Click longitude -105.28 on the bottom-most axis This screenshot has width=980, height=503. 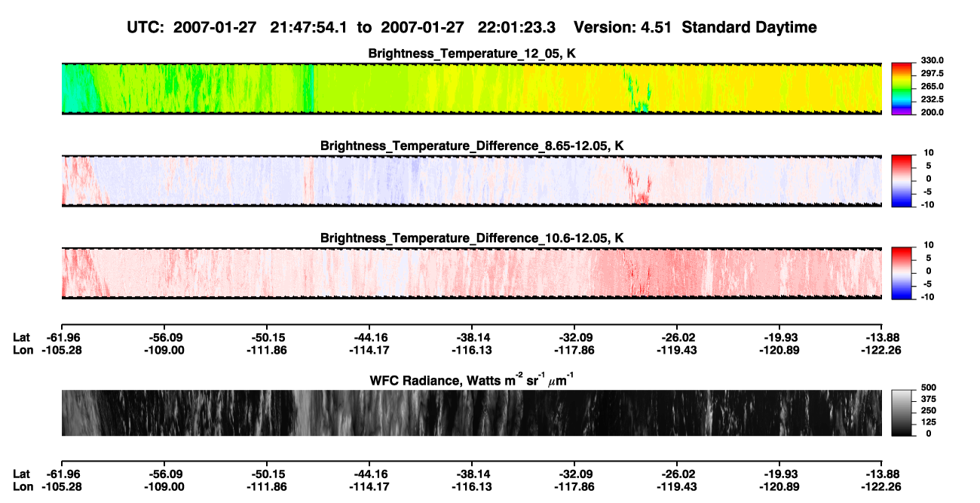pyautogui.click(x=62, y=487)
